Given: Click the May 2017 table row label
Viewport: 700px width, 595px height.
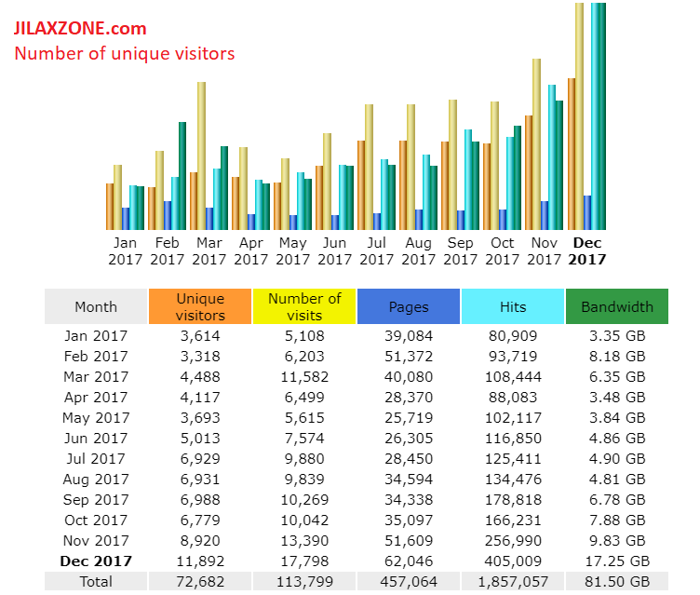Looking at the screenshot, I should click(x=96, y=418).
